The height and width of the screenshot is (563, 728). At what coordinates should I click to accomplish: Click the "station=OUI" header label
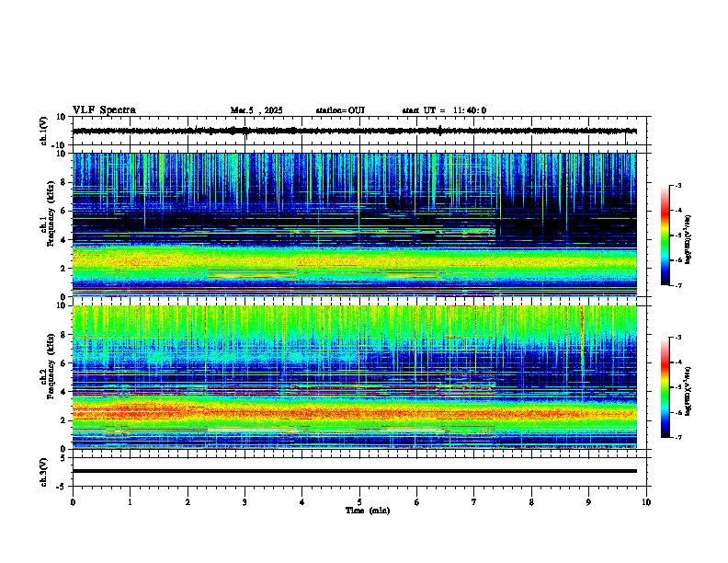(x=340, y=110)
